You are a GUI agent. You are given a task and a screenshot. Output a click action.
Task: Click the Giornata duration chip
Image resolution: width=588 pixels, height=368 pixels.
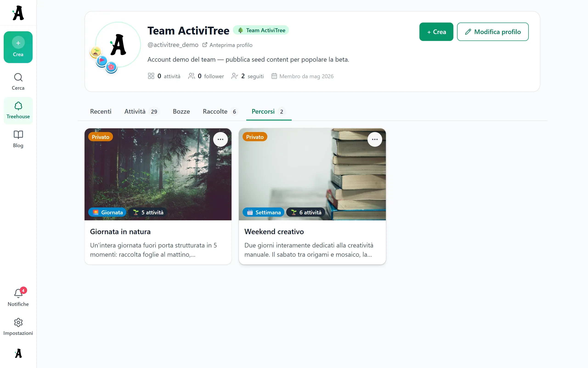(x=107, y=212)
